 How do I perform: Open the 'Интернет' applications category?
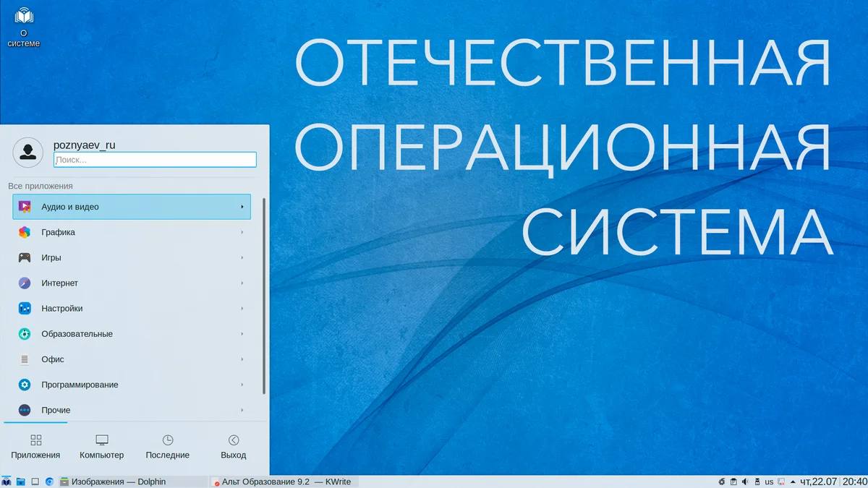tap(132, 283)
